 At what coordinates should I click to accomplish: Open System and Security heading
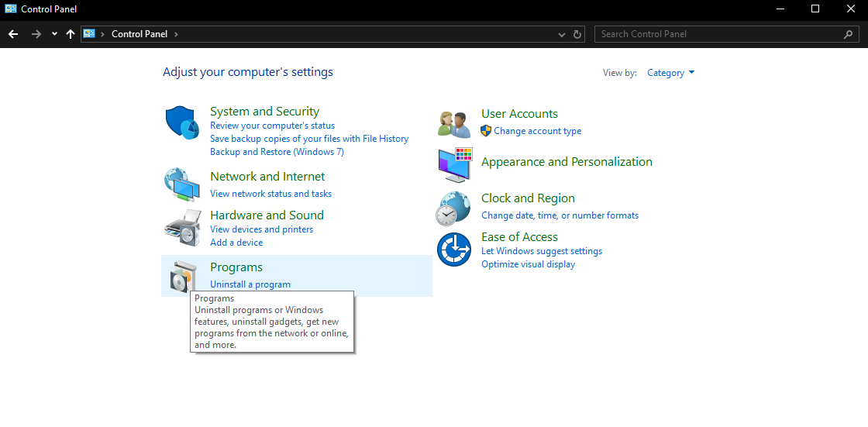(x=264, y=112)
